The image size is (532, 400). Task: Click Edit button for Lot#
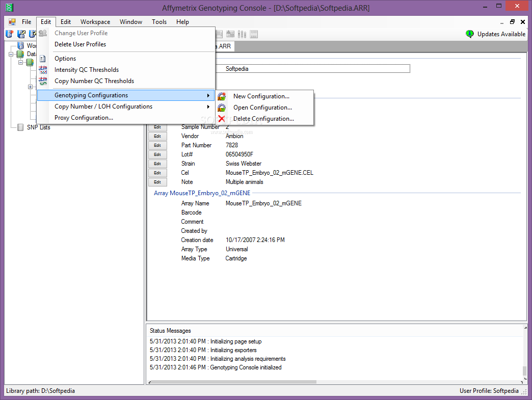157,154
